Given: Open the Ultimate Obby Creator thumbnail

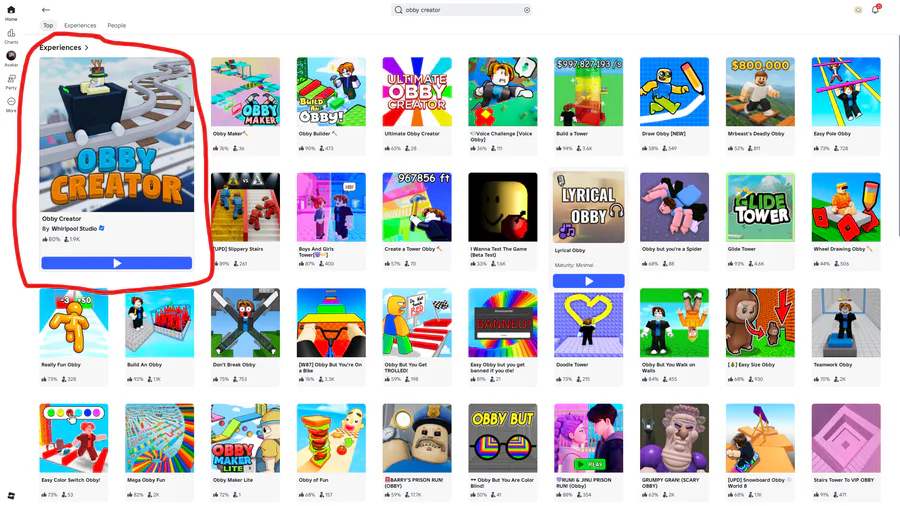Looking at the screenshot, I should coord(417,92).
